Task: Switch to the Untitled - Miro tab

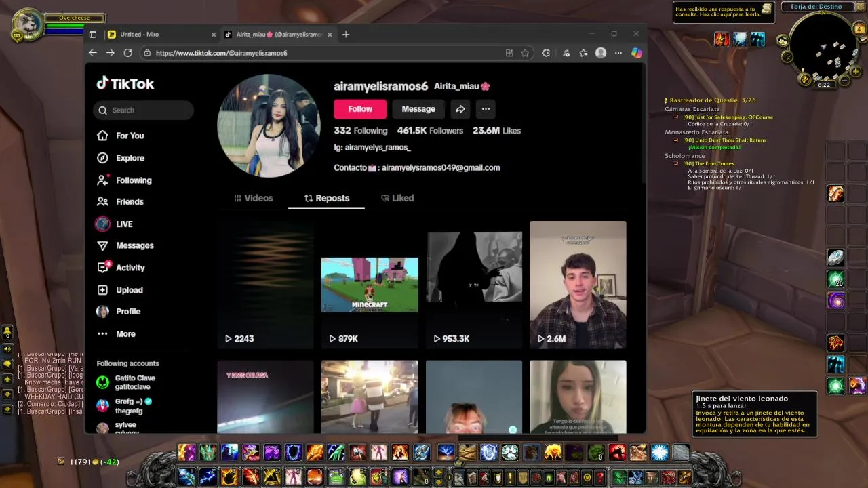Action: (x=161, y=35)
